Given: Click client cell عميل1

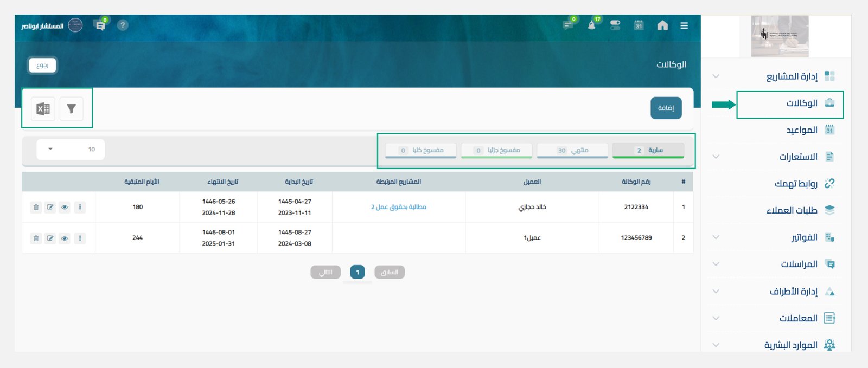Looking at the screenshot, I should (532, 238).
